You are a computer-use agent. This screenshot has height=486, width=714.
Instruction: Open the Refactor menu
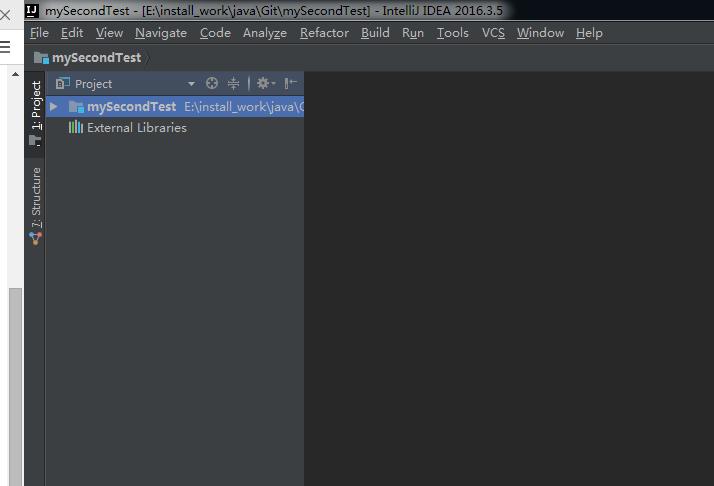pyautogui.click(x=324, y=33)
